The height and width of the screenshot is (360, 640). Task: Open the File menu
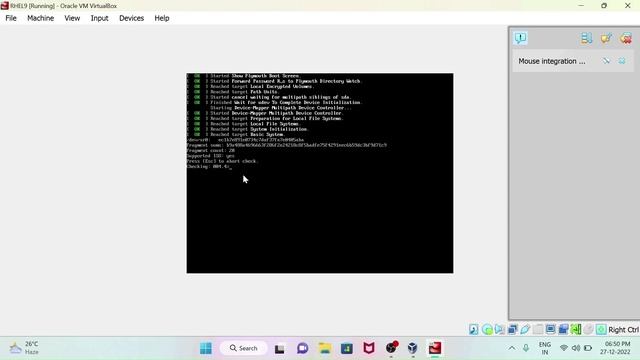11,18
